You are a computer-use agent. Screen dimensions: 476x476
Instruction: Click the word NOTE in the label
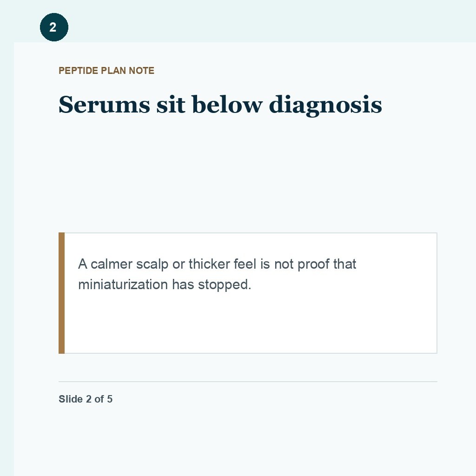click(x=141, y=71)
